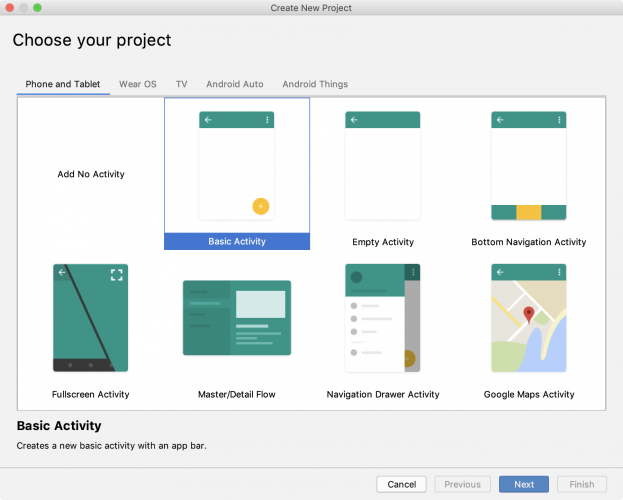
Task: Click the Master/Detail Flow label text
Action: coord(237,394)
